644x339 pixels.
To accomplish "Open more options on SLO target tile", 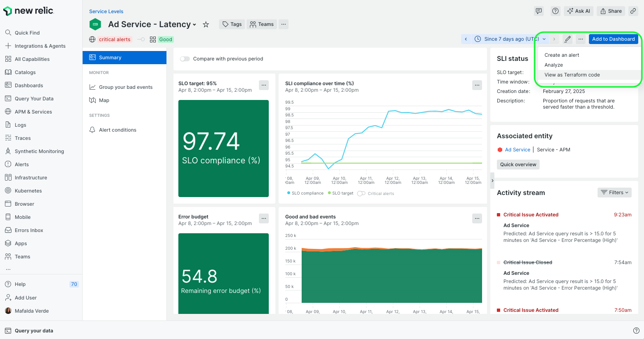I will tap(264, 85).
